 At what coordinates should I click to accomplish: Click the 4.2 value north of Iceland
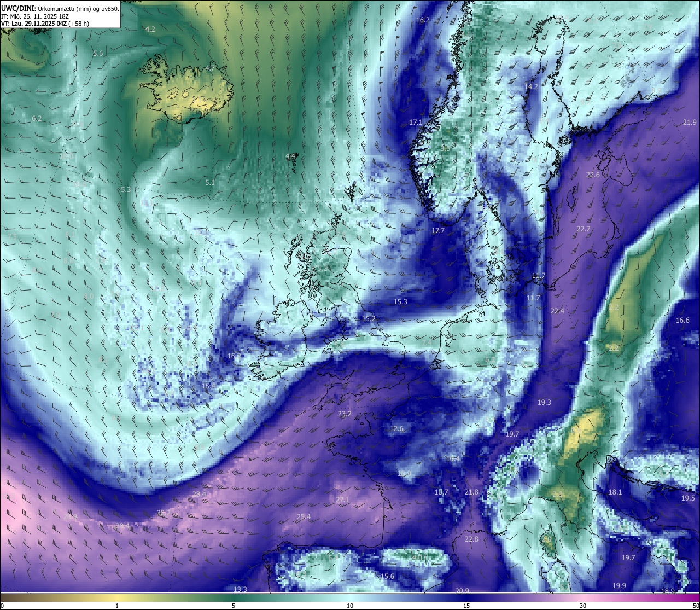[150, 29]
